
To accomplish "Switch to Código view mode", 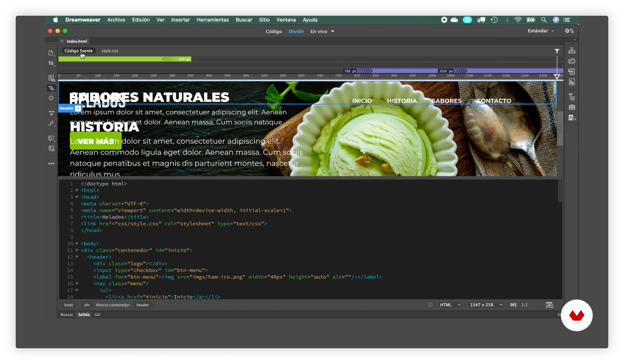I will tap(274, 31).
